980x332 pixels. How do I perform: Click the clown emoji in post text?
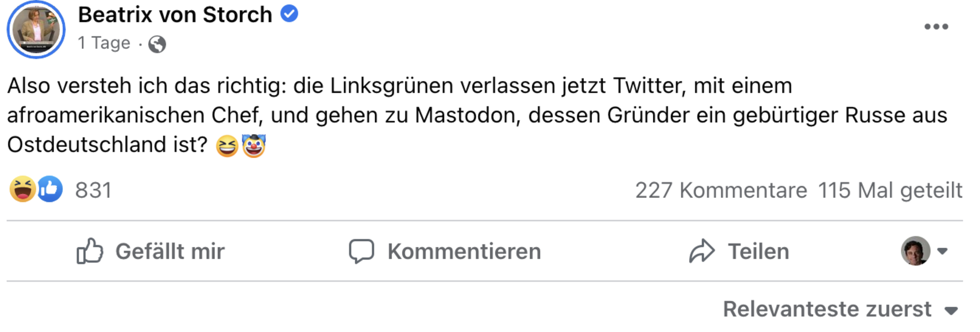pyautogui.click(x=254, y=146)
